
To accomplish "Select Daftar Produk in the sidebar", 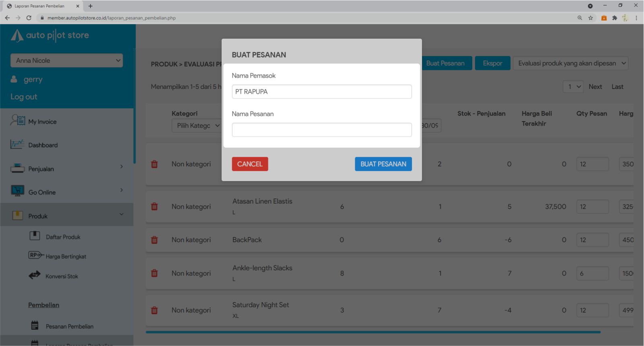I will click(x=63, y=237).
